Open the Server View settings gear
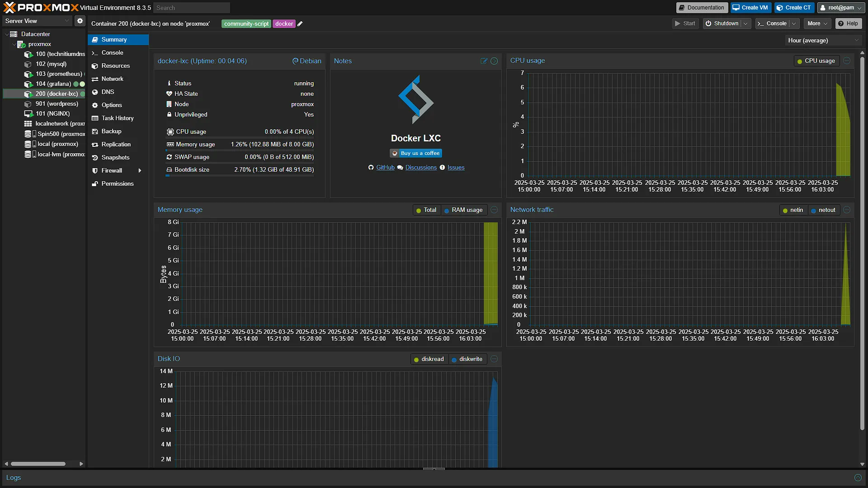 click(x=80, y=21)
